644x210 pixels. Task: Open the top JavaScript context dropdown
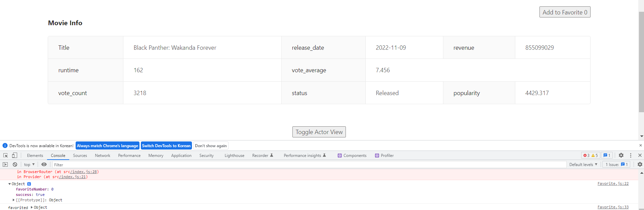tap(29, 165)
